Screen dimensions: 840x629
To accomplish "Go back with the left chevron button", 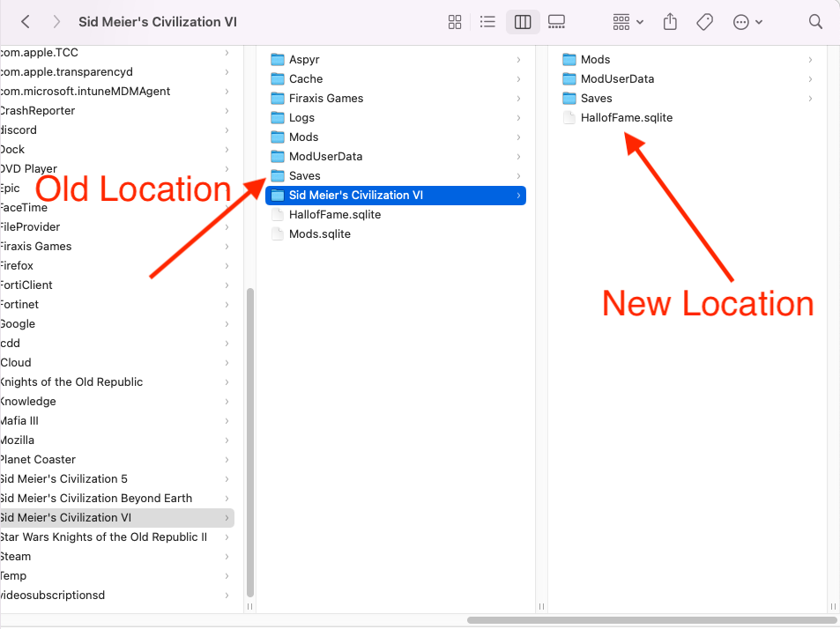I will coord(26,22).
